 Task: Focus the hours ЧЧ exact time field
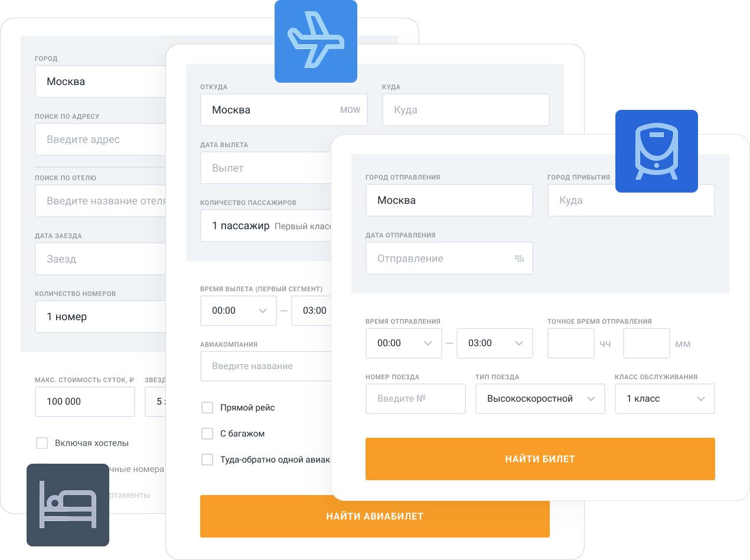pyautogui.click(x=570, y=343)
